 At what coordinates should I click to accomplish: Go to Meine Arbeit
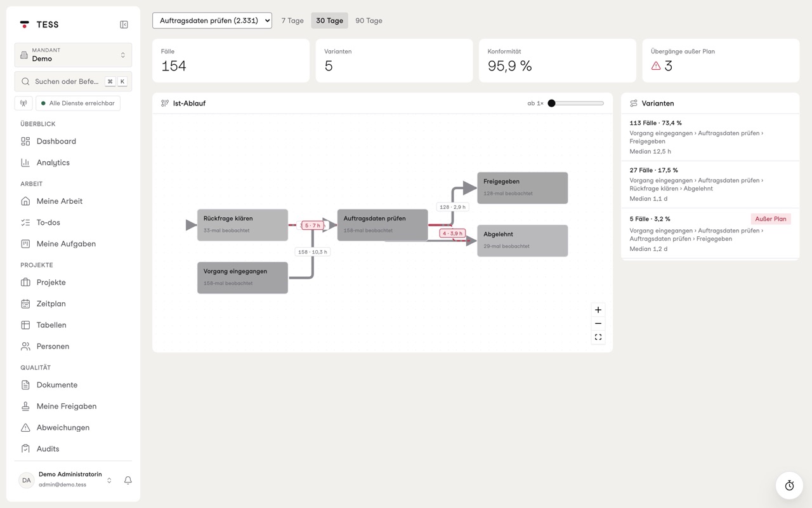coord(73,201)
